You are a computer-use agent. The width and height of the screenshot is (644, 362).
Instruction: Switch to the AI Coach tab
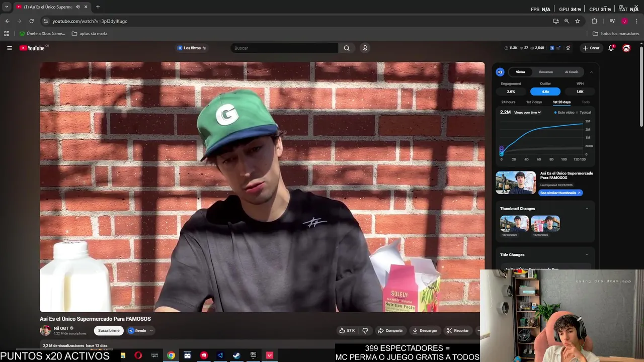[x=572, y=72]
